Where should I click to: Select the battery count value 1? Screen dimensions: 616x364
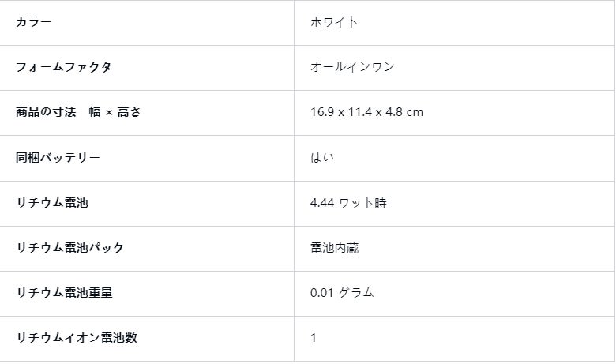[313, 338]
